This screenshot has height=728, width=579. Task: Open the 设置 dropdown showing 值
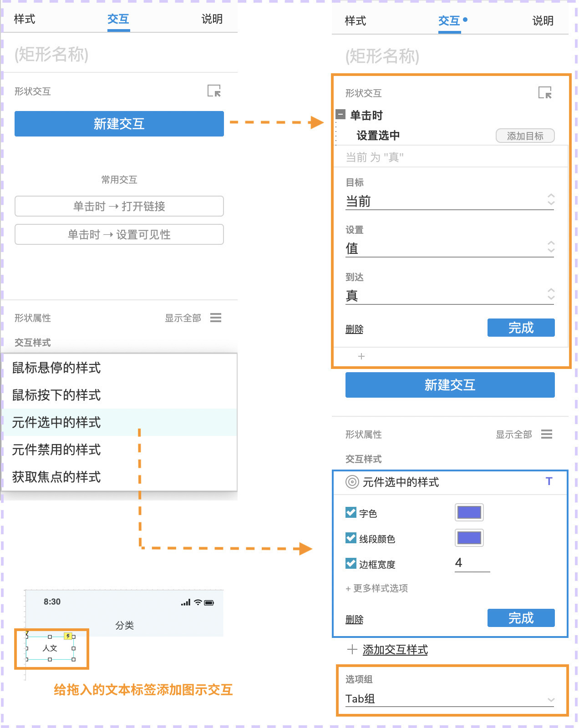tap(450, 248)
